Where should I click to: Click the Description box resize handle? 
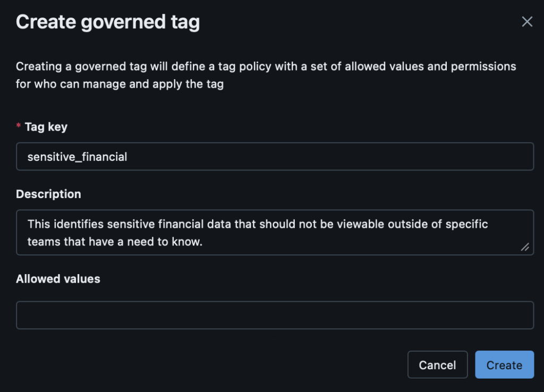[x=525, y=246]
